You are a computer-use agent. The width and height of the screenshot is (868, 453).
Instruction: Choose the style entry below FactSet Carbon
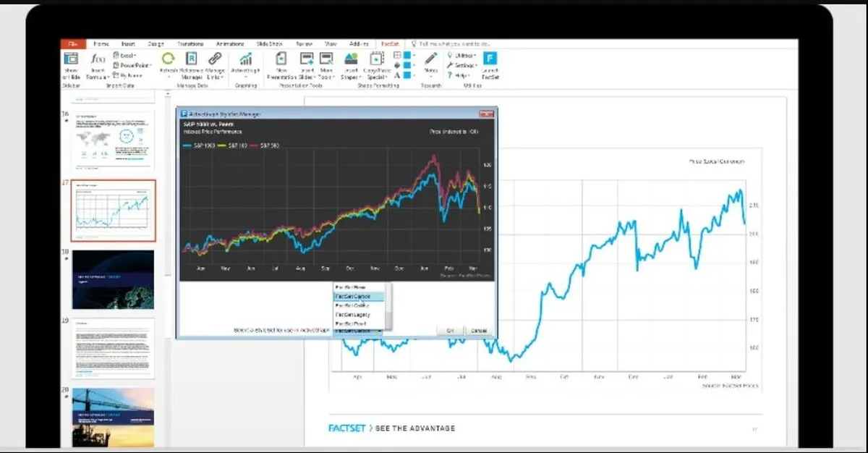point(359,306)
